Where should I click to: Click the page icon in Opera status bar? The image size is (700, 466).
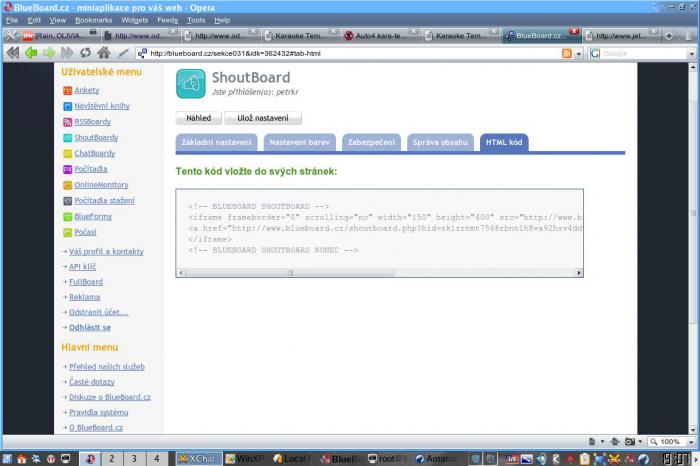pos(592,442)
